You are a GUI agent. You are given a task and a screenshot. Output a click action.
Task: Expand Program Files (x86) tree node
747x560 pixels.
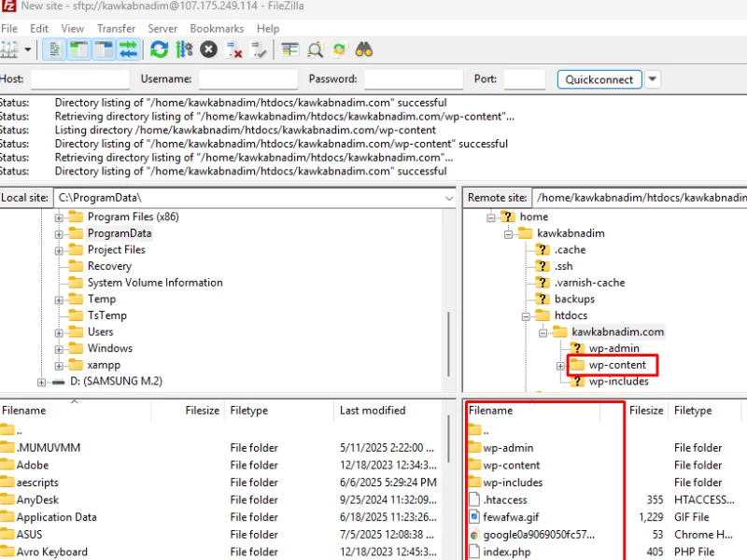click(x=59, y=217)
